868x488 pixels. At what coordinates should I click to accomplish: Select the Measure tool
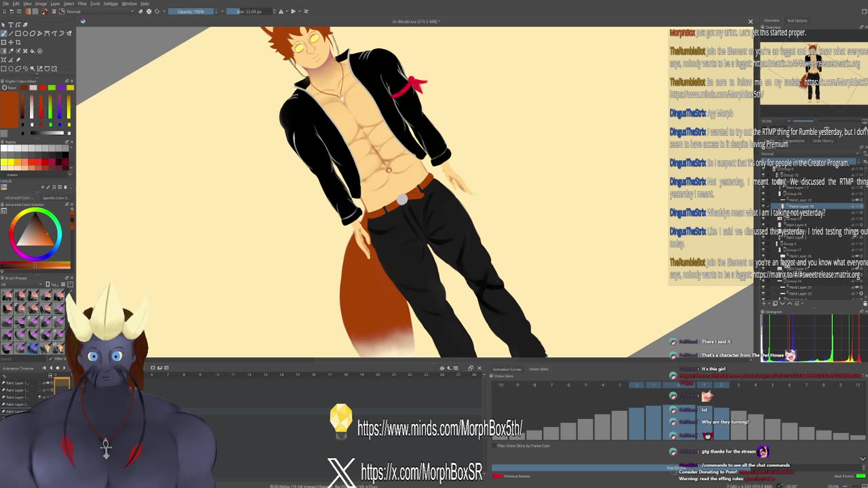click(x=11, y=60)
